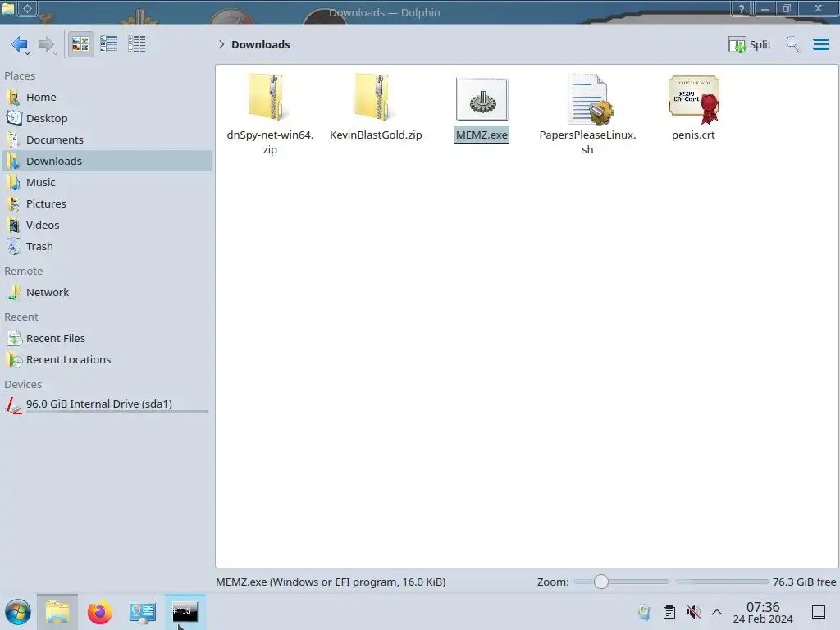840x630 pixels.
Task: Select KevinBlastGold.zip archive icon
Action: (x=376, y=98)
